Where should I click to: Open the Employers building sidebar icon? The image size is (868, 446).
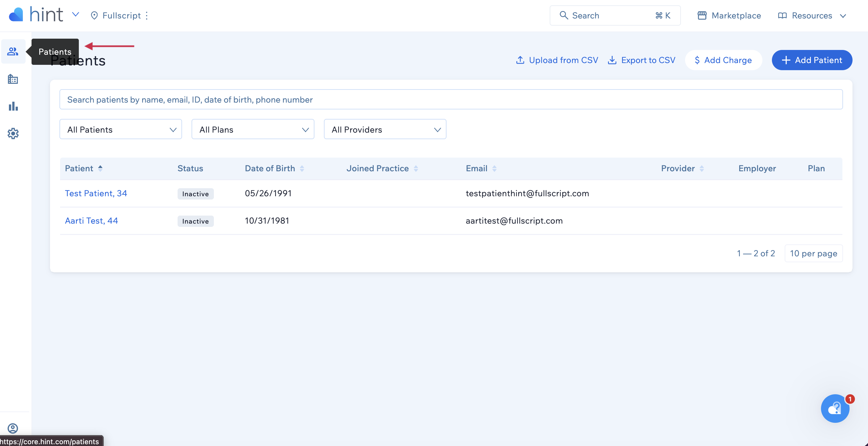coord(13,79)
